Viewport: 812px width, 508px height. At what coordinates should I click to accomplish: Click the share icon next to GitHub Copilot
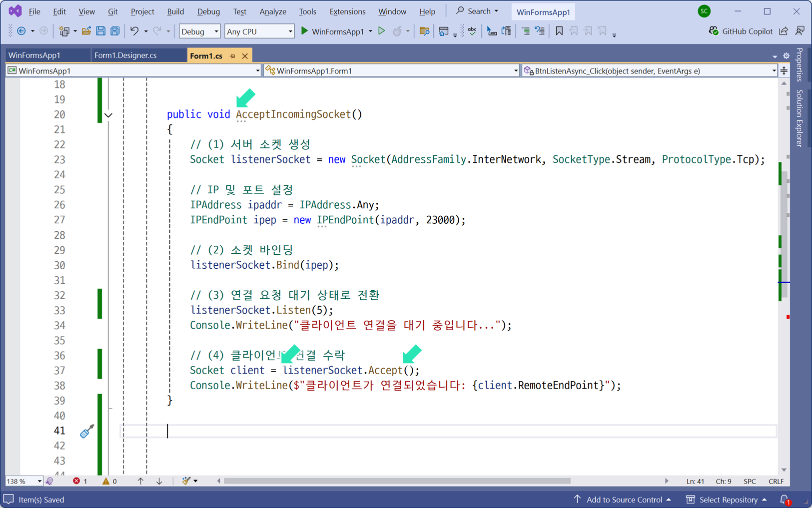tap(784, 31)
